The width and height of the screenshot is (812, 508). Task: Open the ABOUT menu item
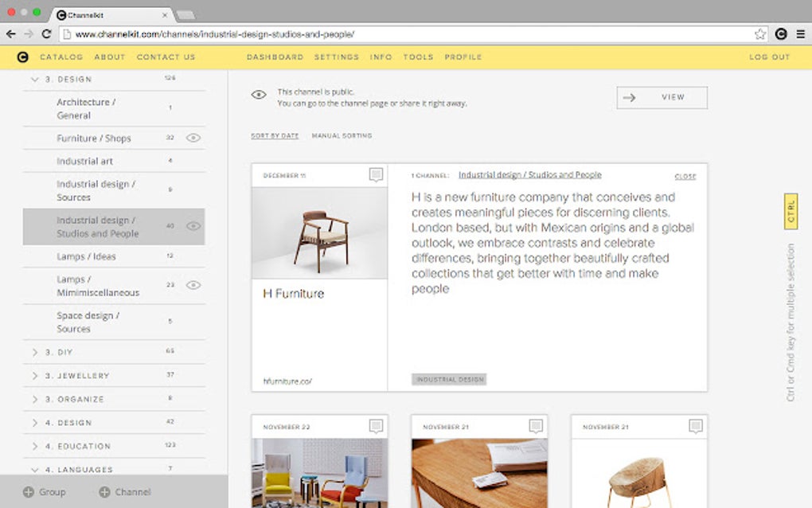click(x=110, y=57)
